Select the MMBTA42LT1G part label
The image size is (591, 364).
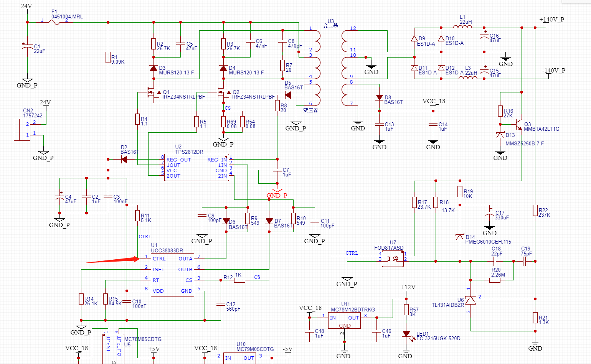(541, 129)
